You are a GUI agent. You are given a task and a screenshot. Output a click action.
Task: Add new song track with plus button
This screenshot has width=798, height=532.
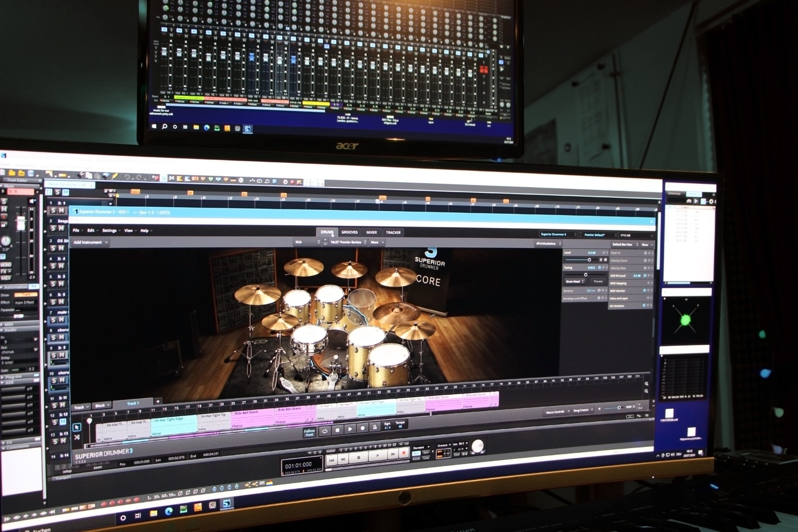158,401
